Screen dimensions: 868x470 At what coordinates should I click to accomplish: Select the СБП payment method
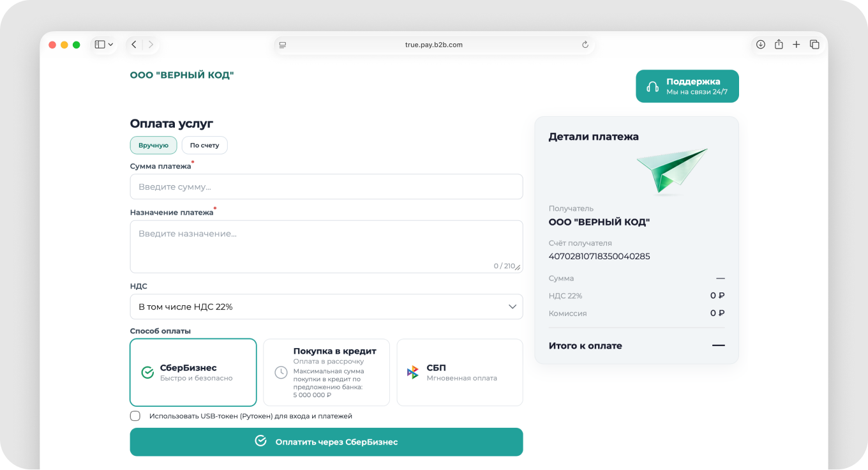[x=460, y=372]
